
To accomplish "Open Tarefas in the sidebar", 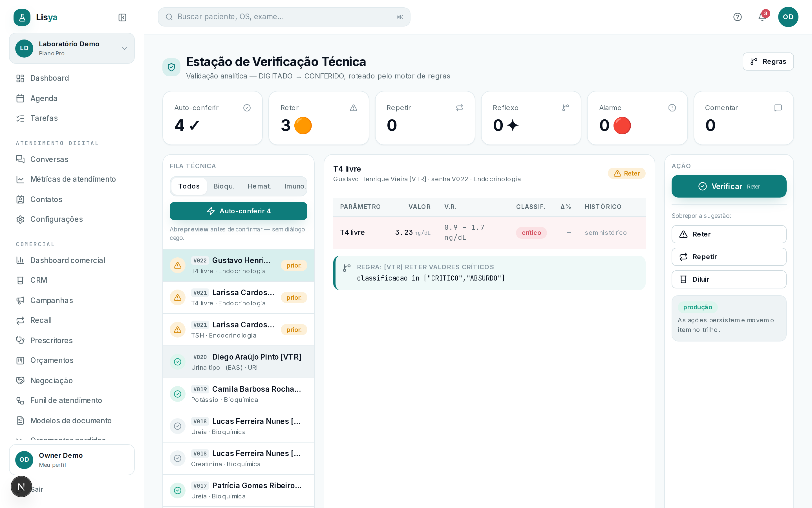I will tap(72, 118).
